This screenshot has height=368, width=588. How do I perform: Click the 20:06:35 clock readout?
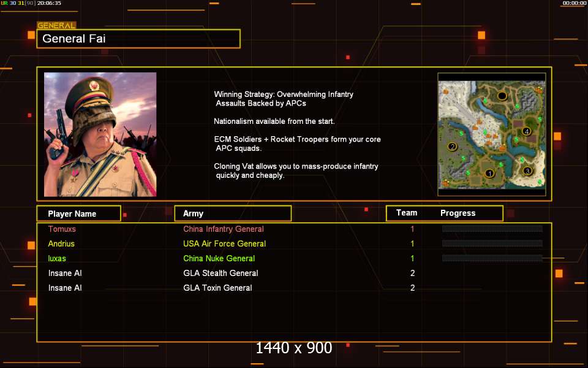[49, 3]
